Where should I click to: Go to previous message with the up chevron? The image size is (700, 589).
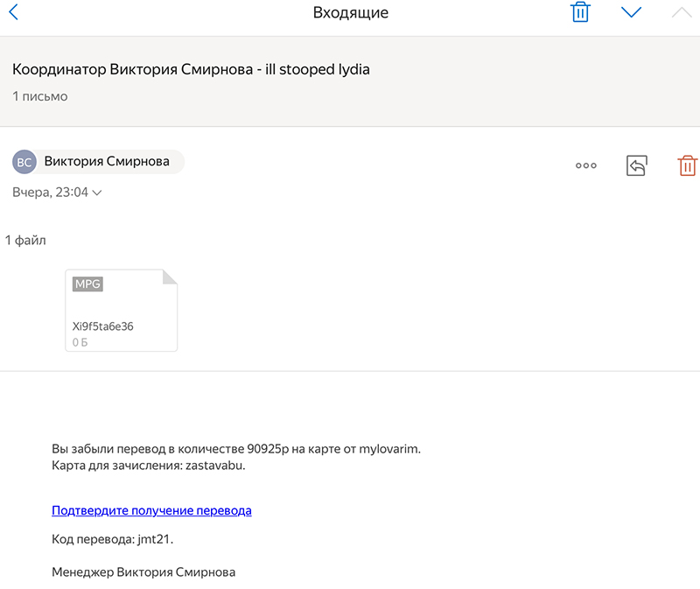coord(681,12)
